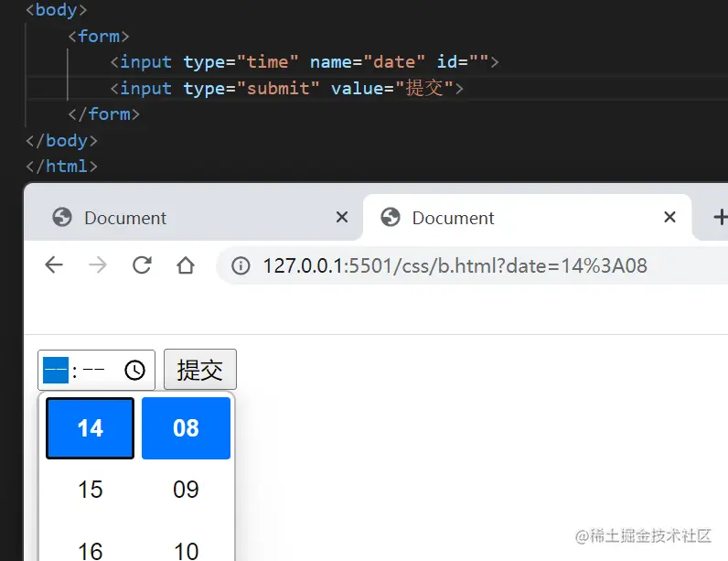Choose minute 10 in time picker
Image resolution: width=728 pixels, height=561 pixels.
coord(186,551)
